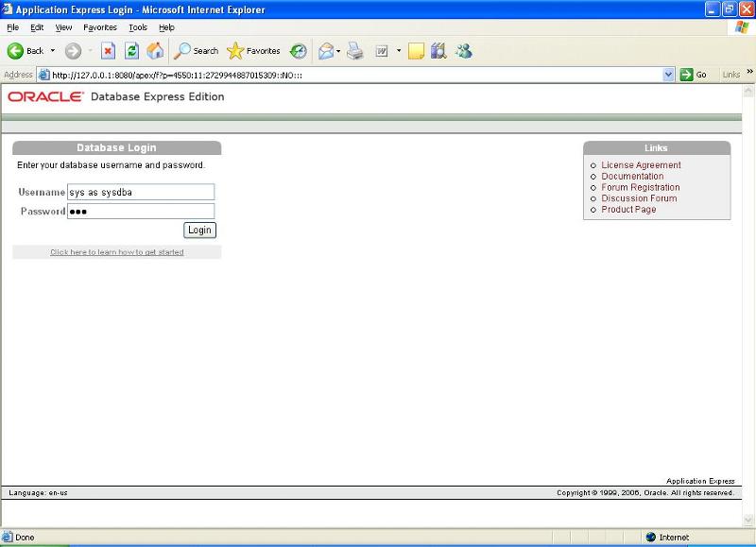Open the Search toolbar button
Viewport: 756px width, 547px height.
196,51
